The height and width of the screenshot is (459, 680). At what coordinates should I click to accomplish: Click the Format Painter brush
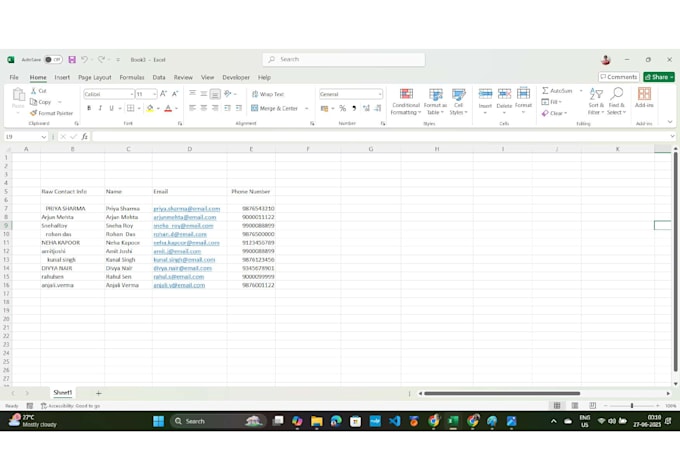coord(33,113)
